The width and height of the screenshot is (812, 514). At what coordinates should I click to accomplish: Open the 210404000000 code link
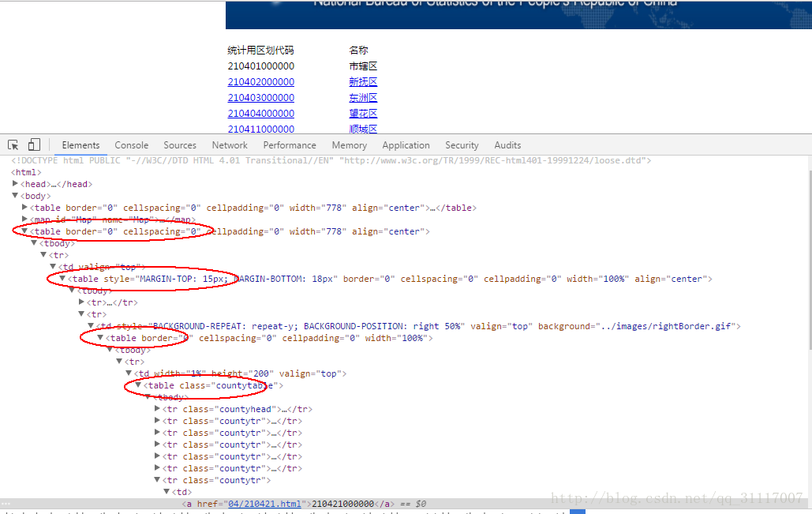[x=261, y=113]
